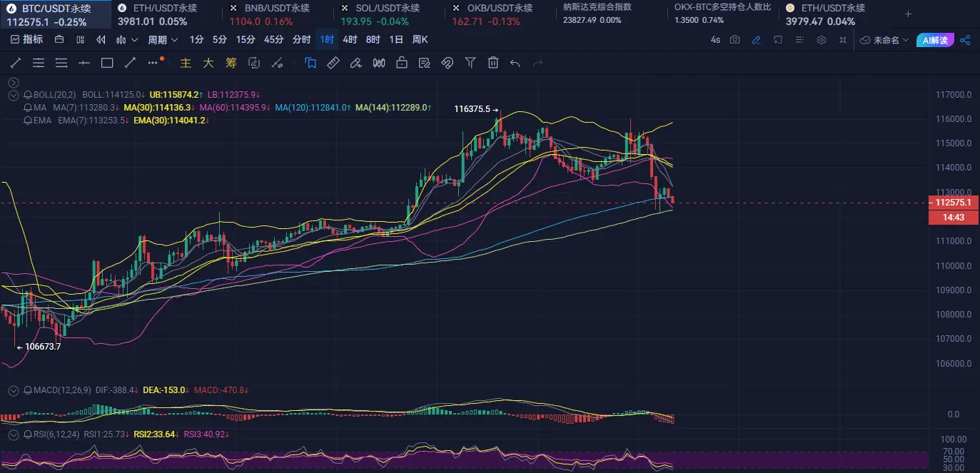Toggle the 主 indicator button
Screen dimensions: 980x473
[186, 63]
